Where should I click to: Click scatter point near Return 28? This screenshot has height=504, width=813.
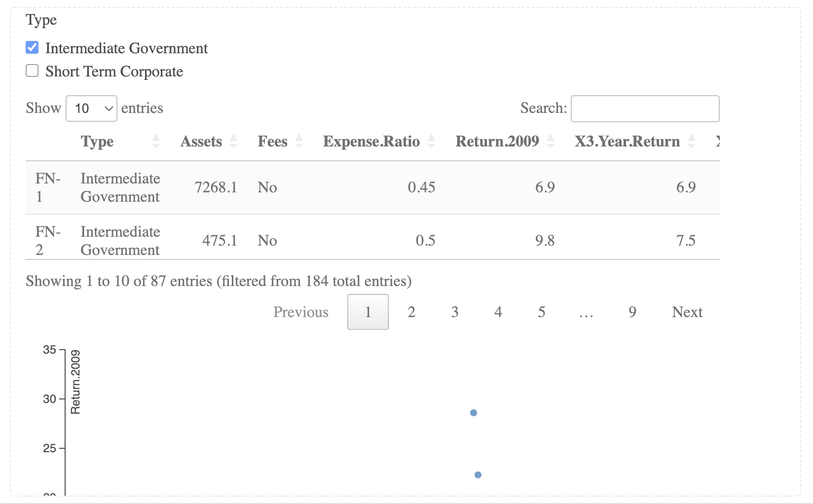point(474,413)
